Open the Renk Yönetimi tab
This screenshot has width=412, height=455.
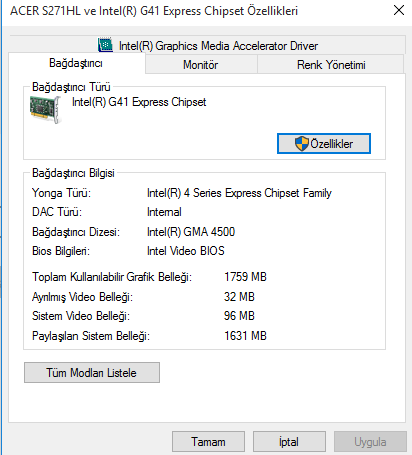tap(331, 65)
